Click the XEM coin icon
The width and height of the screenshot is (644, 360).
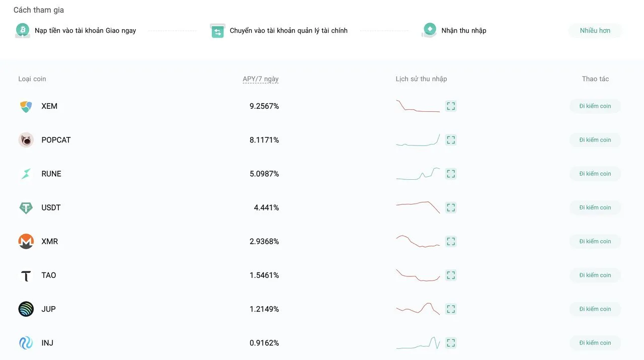pyautogui.click(x=26, y=106)
